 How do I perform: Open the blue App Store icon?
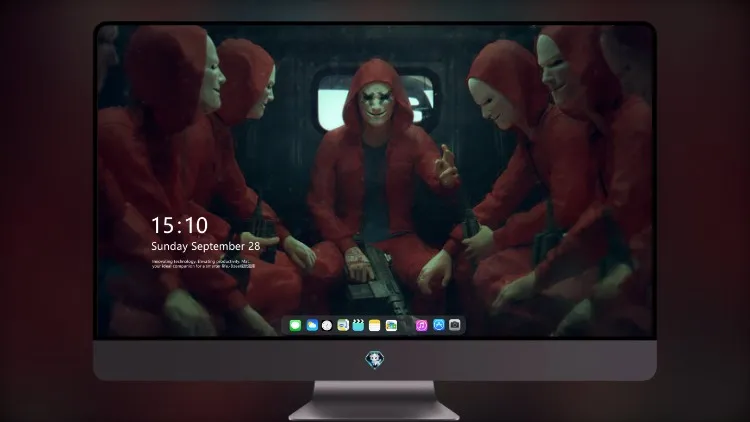click(x=439, y=325)
